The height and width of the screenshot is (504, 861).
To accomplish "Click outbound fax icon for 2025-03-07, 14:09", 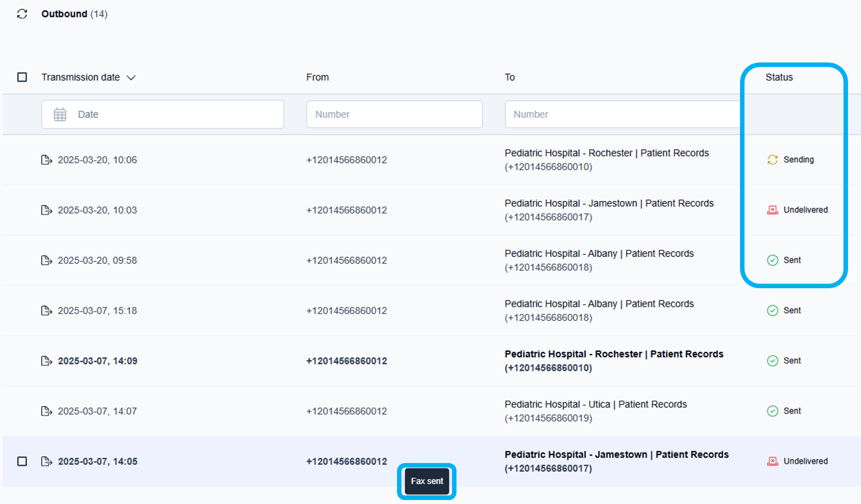I will (46, 361).
